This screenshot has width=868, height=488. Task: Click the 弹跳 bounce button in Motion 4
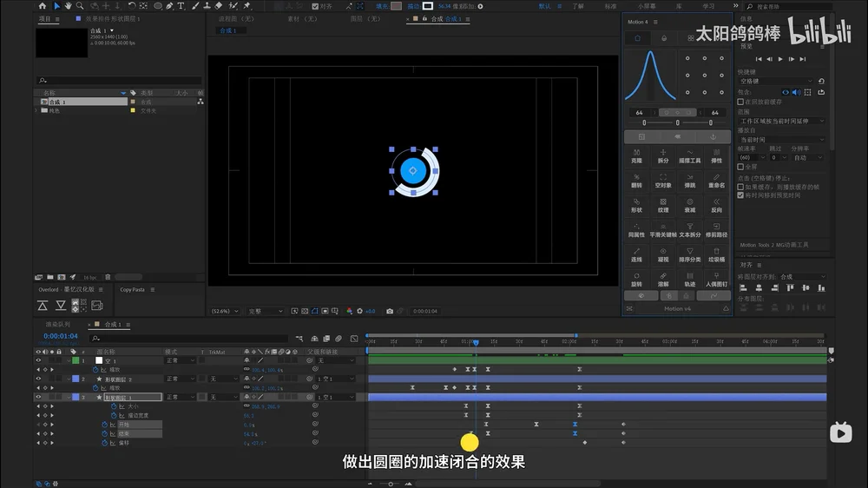click(x=690, y=181)
